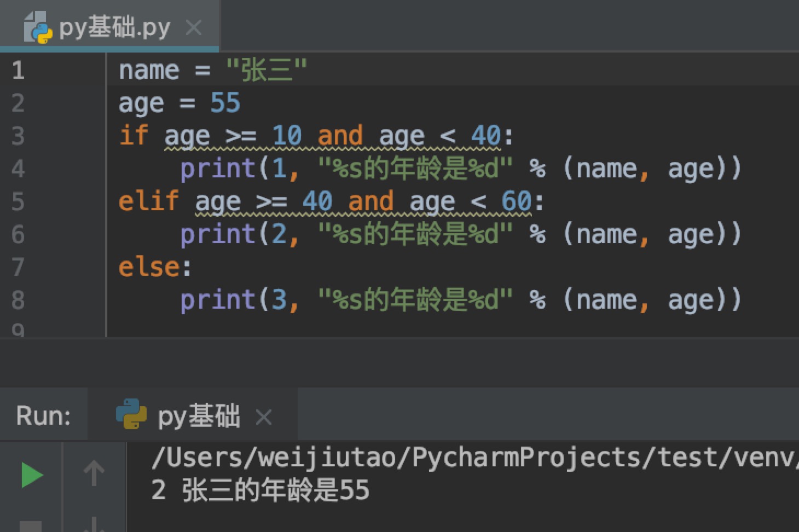Click the number 60 on line 5

click(x=517, y=201)
